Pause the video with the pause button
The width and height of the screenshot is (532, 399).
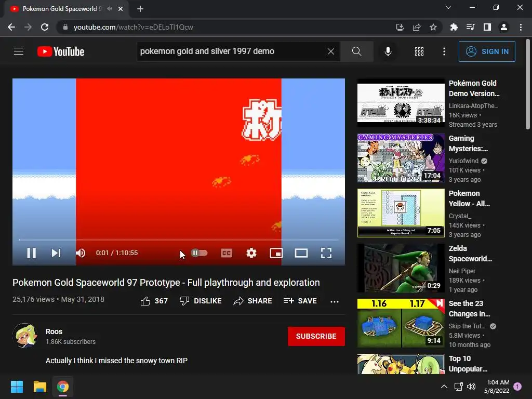(x=32, y=253)
